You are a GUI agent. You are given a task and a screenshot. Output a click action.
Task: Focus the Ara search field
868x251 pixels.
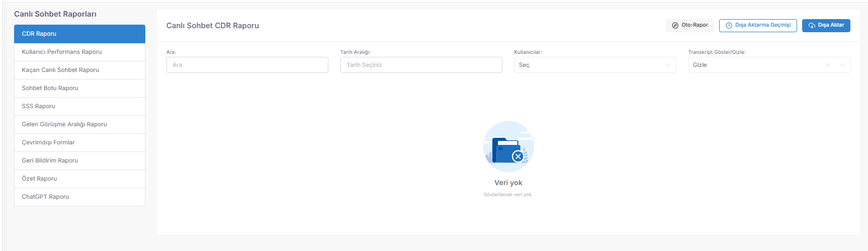pos(247,65)
